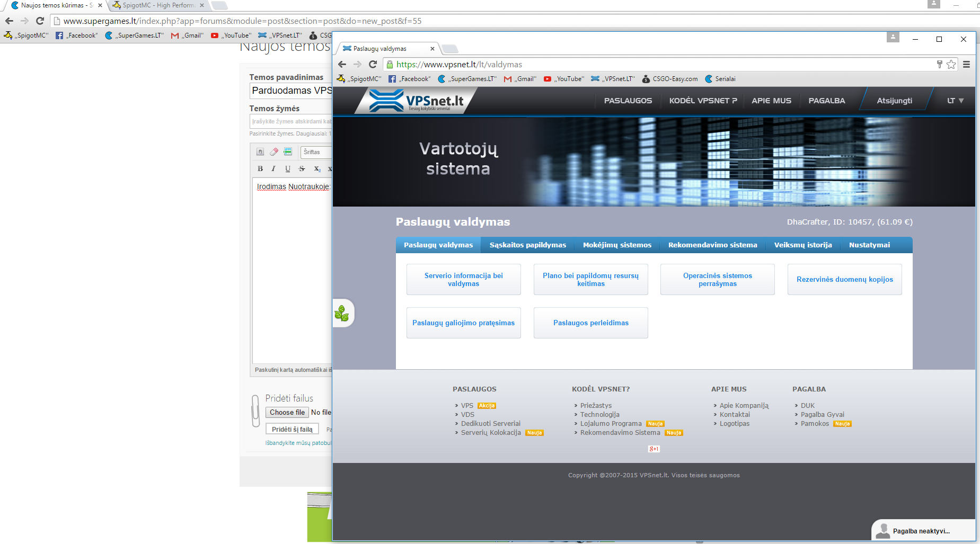Open KODĖL VPSNET ? menu

click(x=703, y=101)
